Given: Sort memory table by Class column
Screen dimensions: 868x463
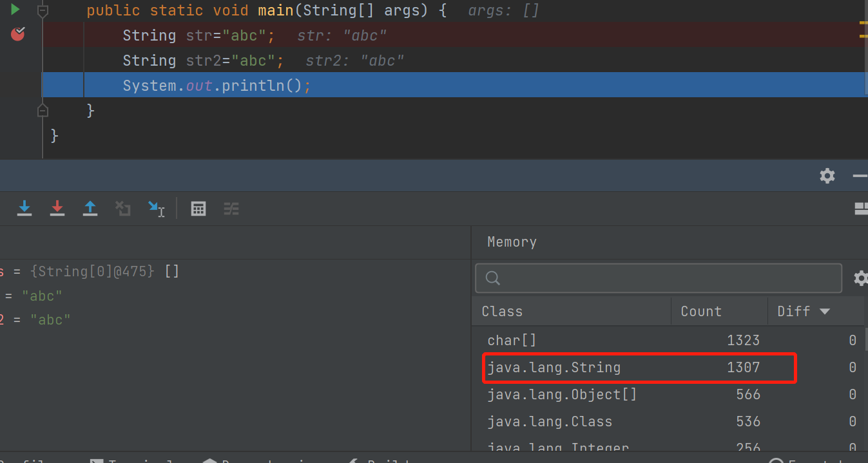Looking at the screenshot, I should [572, 311].
